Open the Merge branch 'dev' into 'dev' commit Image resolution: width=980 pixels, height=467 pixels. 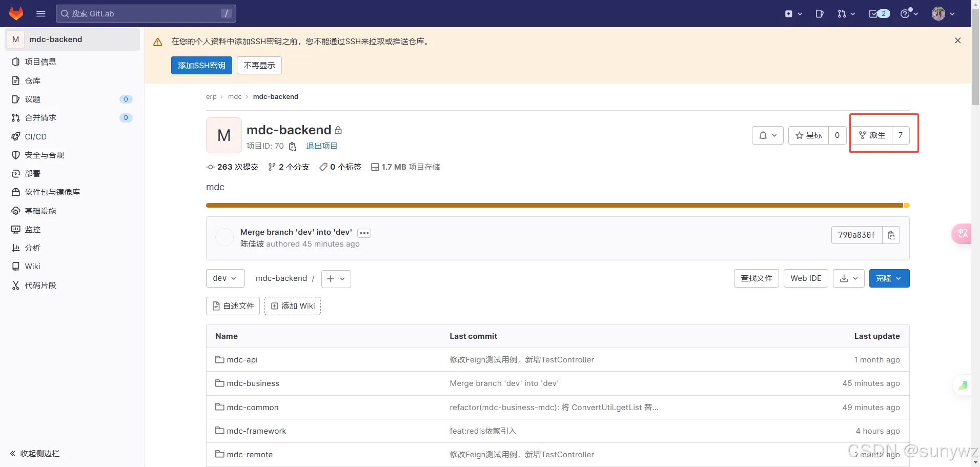(296, 232)
